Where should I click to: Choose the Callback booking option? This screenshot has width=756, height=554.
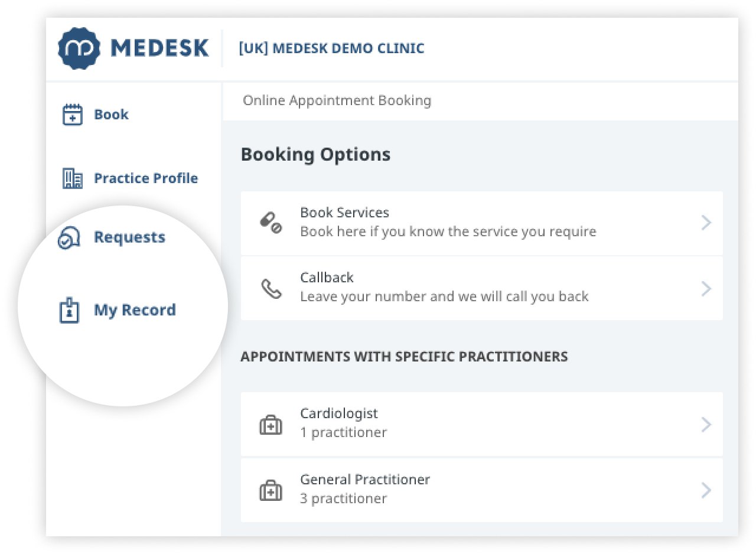(x=444, y=288)
